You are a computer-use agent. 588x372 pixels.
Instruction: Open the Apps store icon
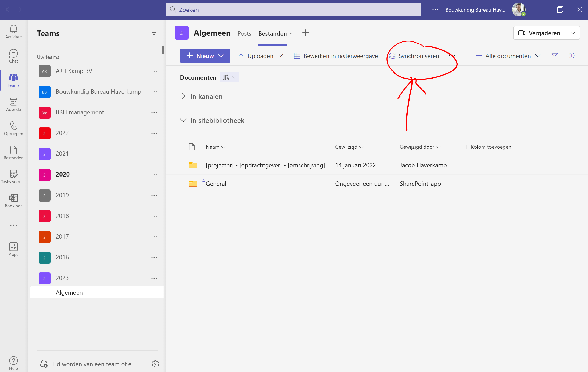(x=13, y=250)
